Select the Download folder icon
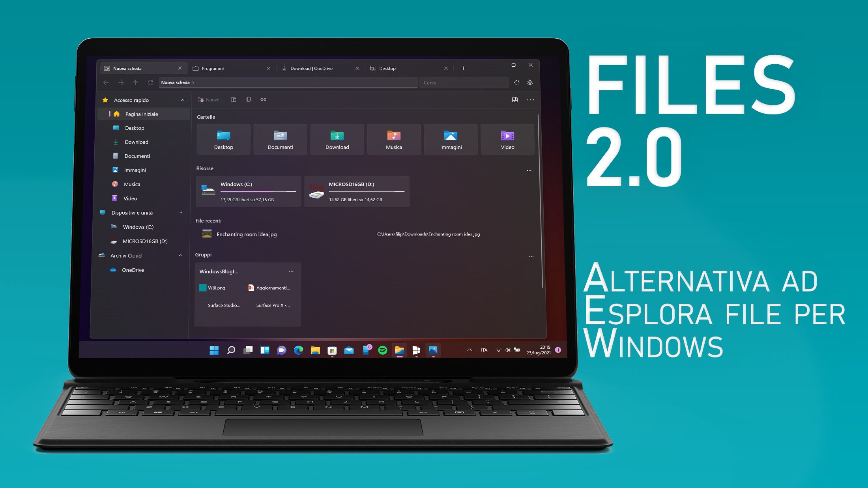 coord(337,136)
